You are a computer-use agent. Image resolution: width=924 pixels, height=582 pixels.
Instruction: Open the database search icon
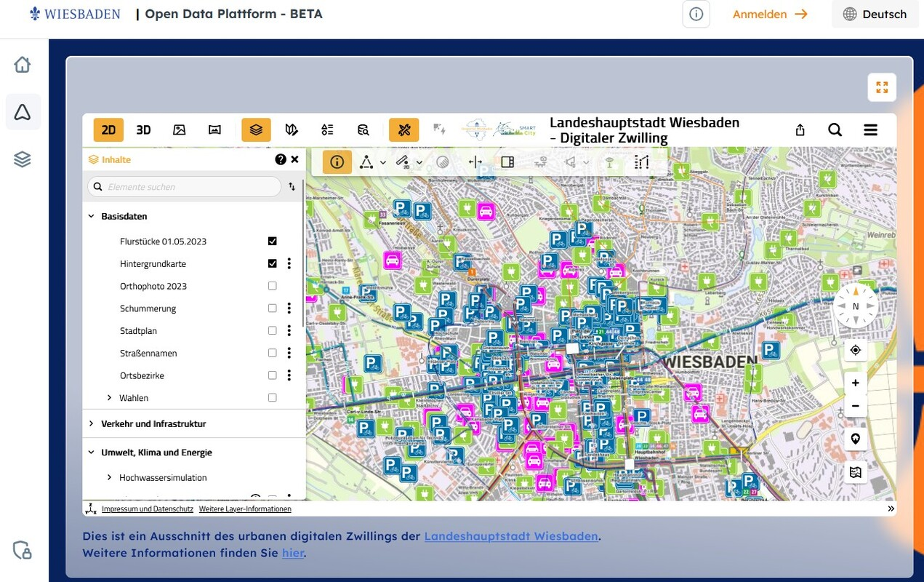(x=363, y=129)
